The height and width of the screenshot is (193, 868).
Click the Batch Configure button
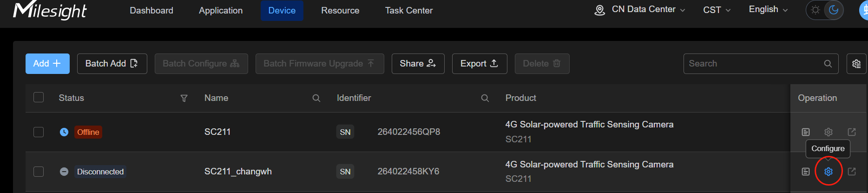[201, 64]
